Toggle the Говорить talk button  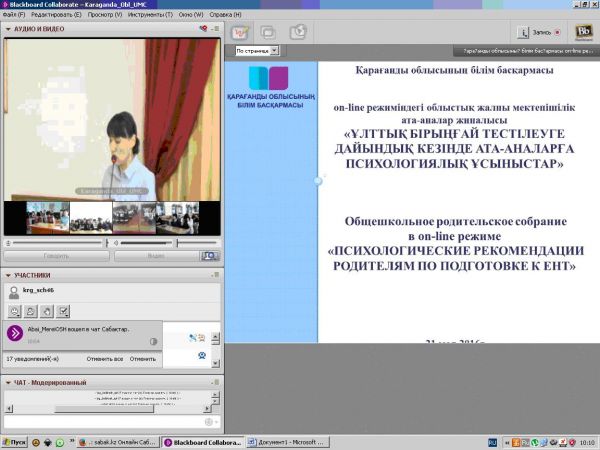(56, 255)
